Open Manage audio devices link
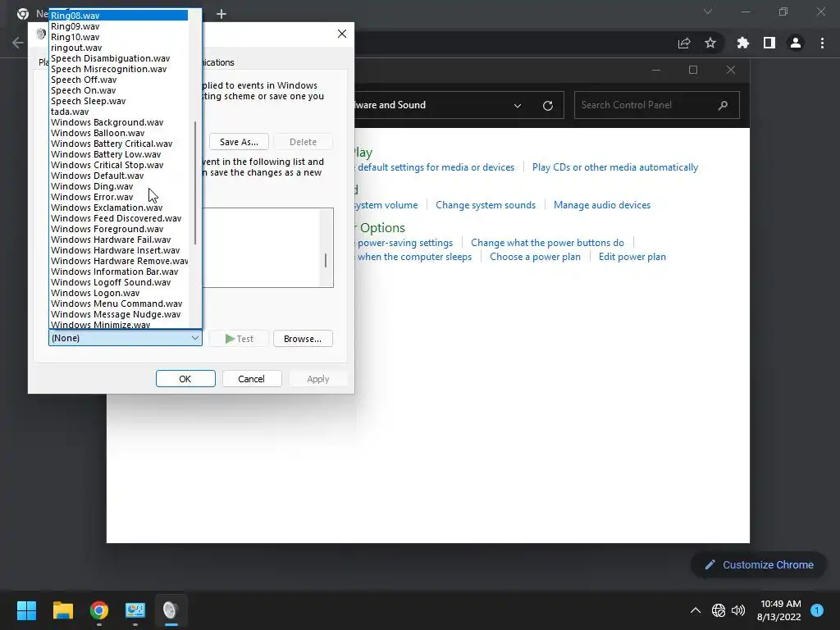This screenshot has height=630, width=840. coord(602,205)
